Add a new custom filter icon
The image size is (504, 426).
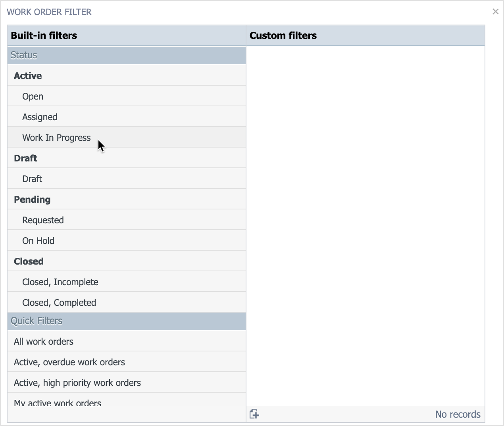254,414
